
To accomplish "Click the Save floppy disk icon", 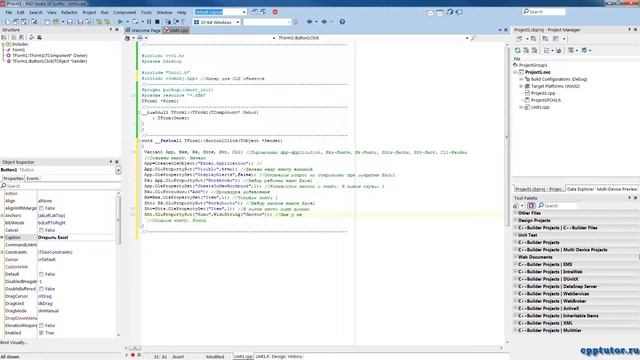I will tap(70, 22).
